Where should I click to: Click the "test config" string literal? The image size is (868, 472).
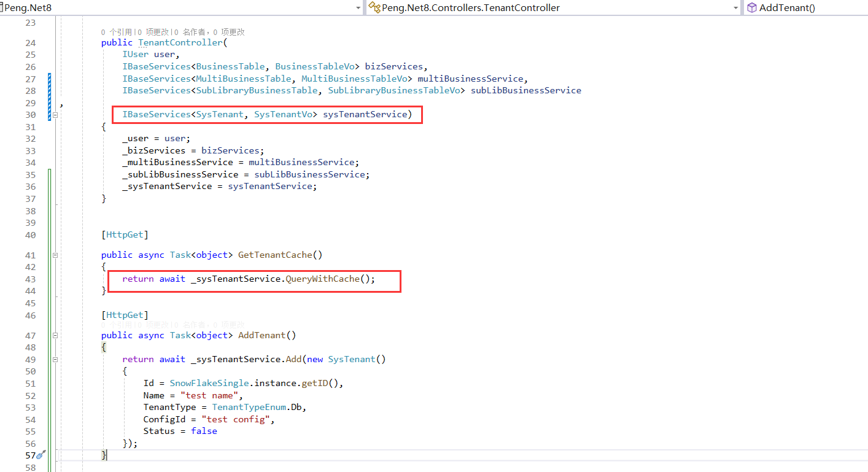pyautogui.click(x=236, y=419)
